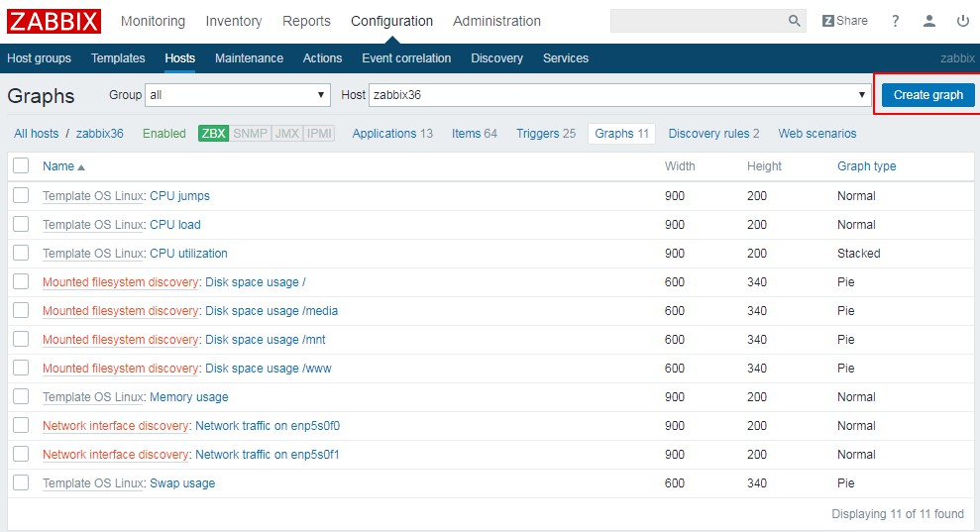Click the power logout icon
This screenshot has height=532, width=980.
[962, 21]
